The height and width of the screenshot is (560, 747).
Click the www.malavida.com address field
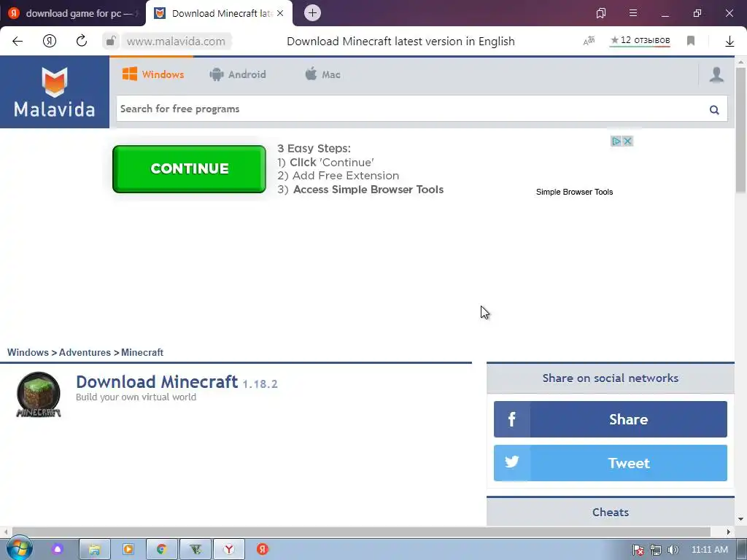(x=176, y=42)
